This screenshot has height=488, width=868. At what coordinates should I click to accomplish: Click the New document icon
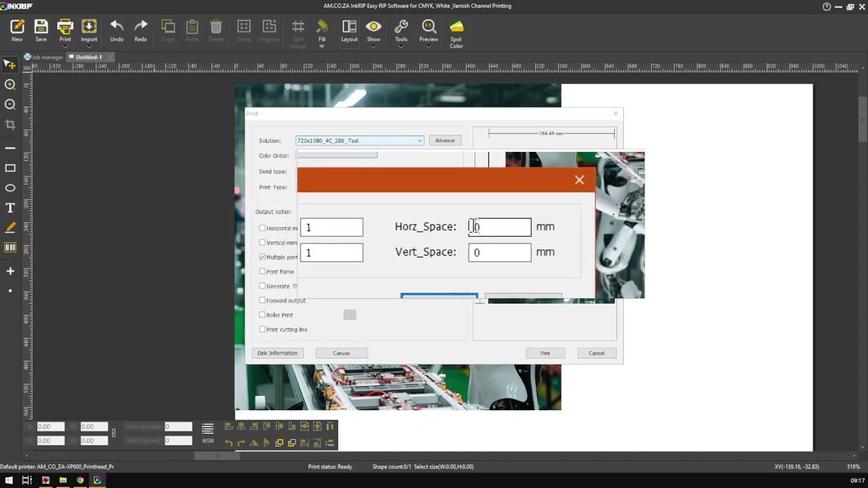pos(17,27)
